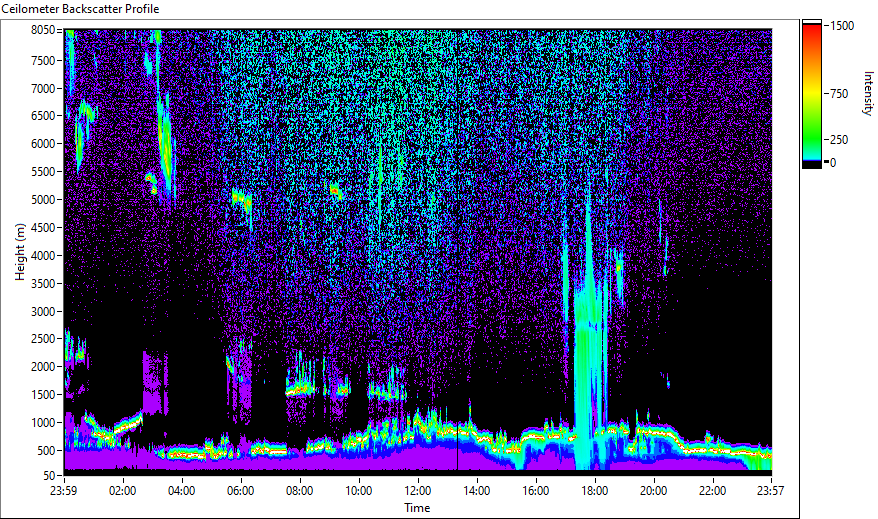Click the 'Intensity' color scale label
Viewport: 878px width, 519px height.
(868, 93)
